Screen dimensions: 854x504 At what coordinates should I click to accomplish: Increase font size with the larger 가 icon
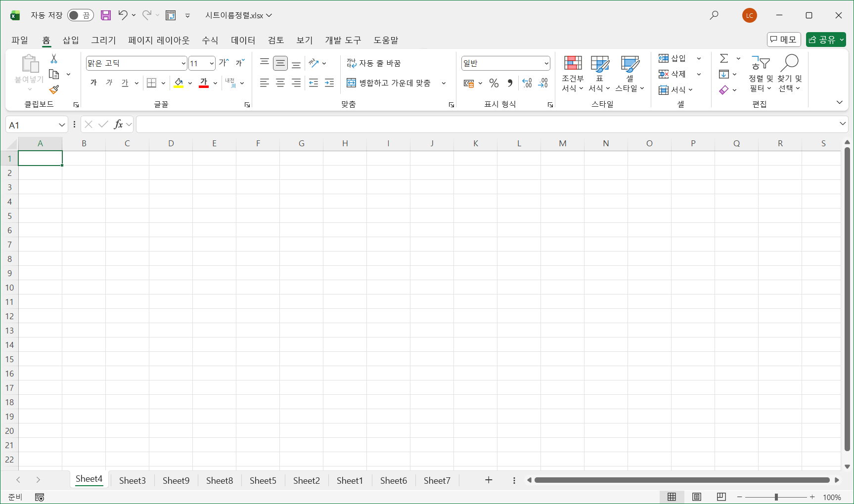[x=224, y=63]
